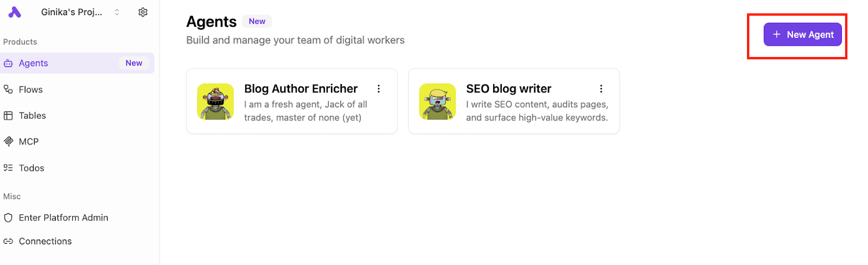This screenshot has height=265, width=868.
Task: Open Blog Author Enricher three-dot menu
Action: tap(379, 89)
